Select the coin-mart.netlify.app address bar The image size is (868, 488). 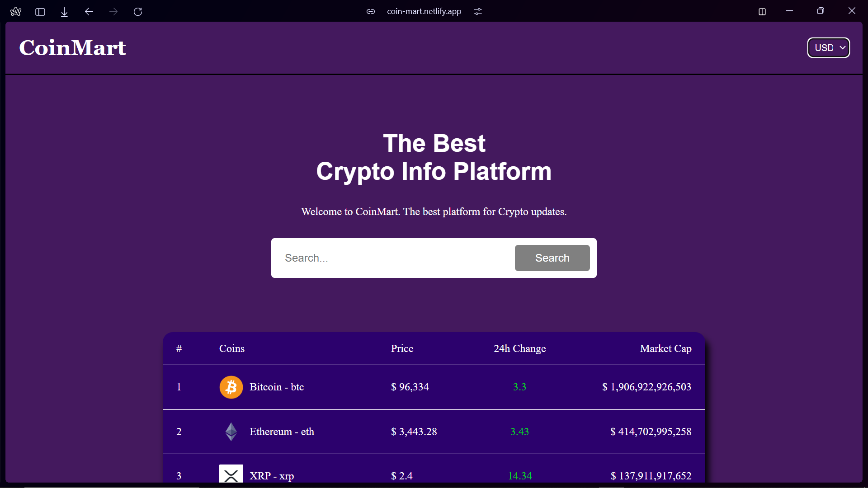pos(424,12)
